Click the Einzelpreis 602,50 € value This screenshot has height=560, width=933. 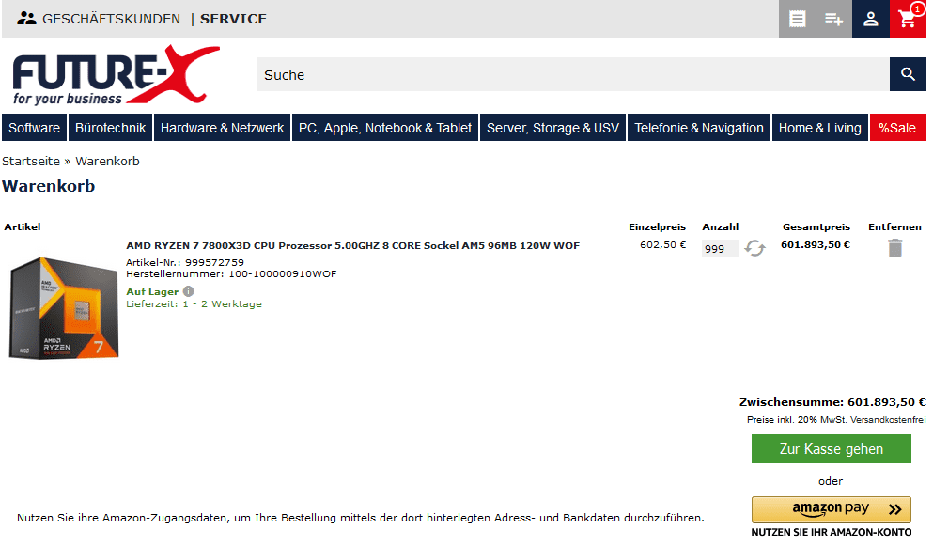click(x=662, y=244)
